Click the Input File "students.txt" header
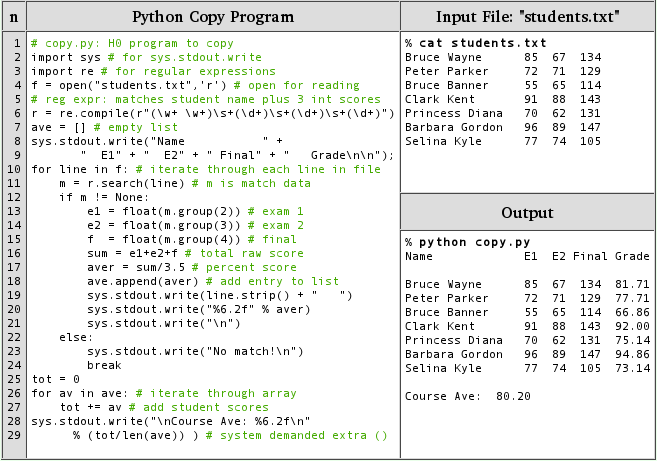The width and height of the screenshot is (657, 461). pos(527,17)
